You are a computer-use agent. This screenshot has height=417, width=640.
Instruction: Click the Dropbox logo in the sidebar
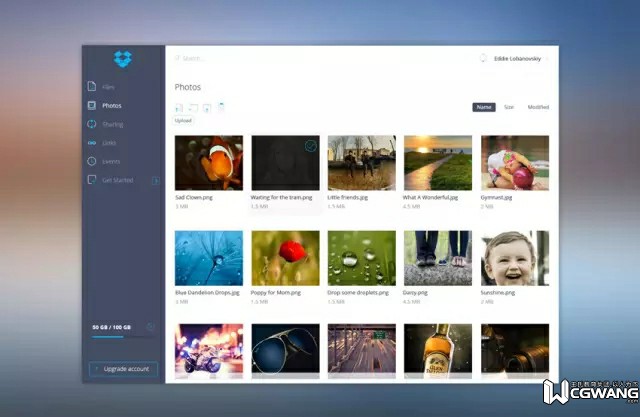[123, 59]
